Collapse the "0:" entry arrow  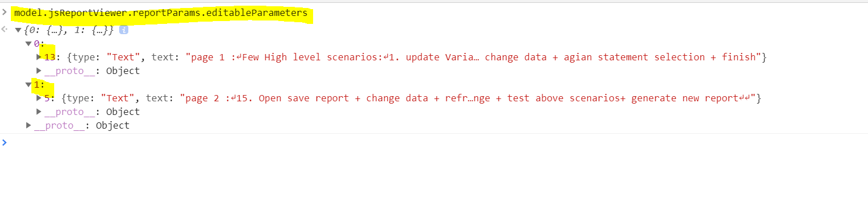pyautogui.click(x=29, y=43)
